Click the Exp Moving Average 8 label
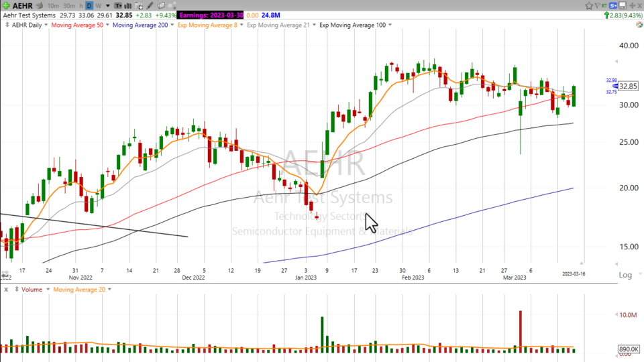This screenshot has height=362, width=644. point(207,25)
